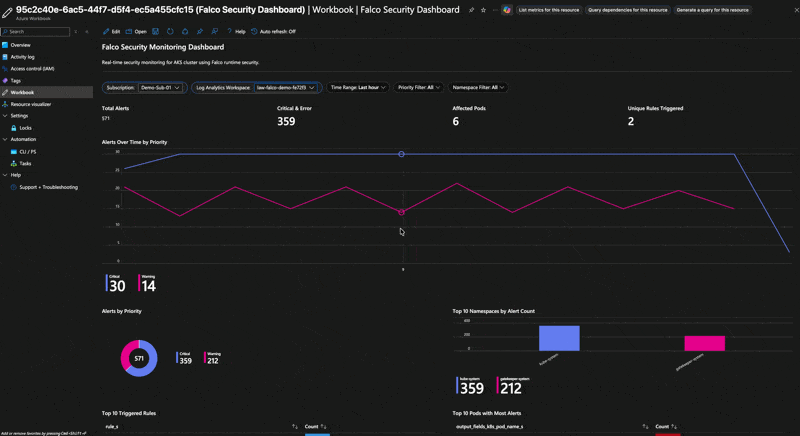Screen dimensions: 800x436
Task: Open the Log Analytics Workspace dropdown
Action: (x=286, y=88)
